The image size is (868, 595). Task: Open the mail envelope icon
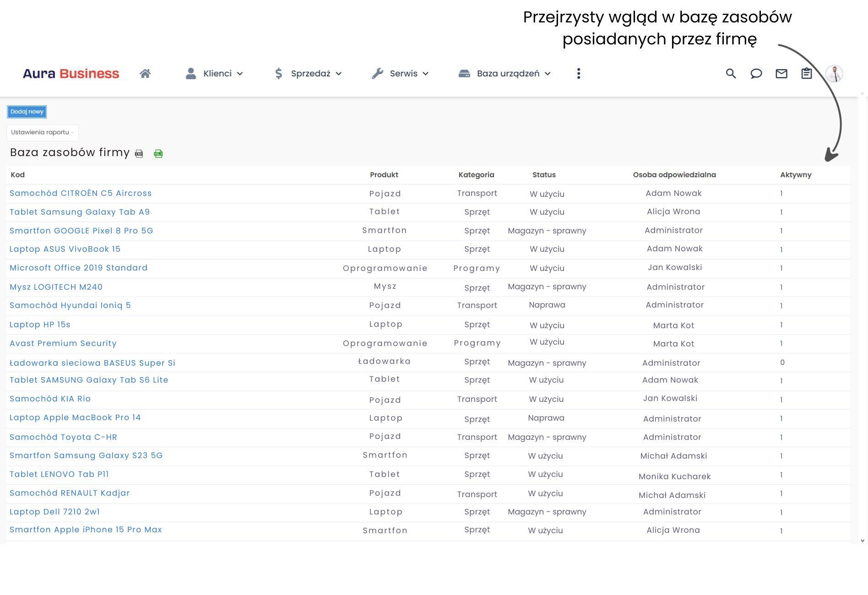click(781, 74)
